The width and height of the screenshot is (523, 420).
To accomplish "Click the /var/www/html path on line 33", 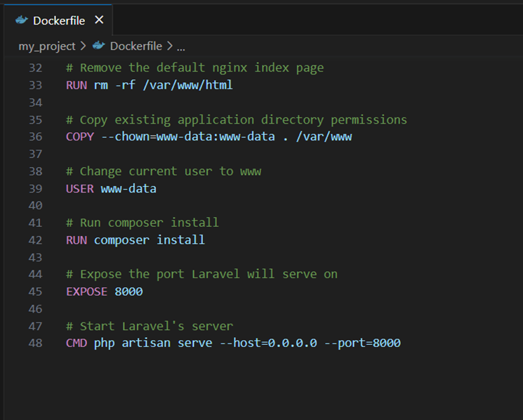I will coord(187,85).
